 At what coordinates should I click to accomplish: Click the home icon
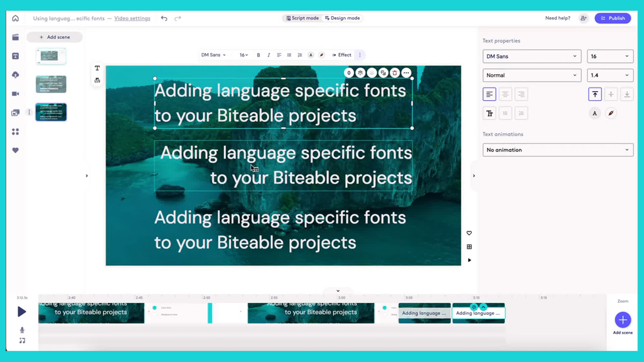(15, 18)
